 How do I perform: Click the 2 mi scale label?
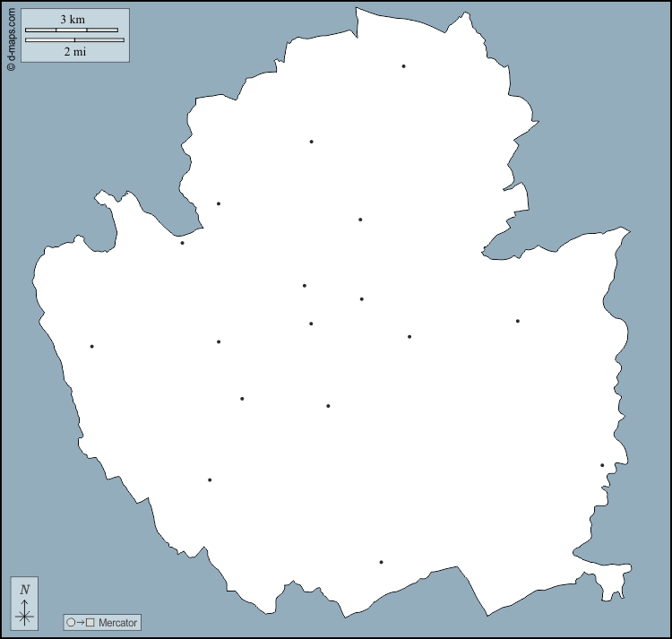pyautogui.click(x=74, y=51)
